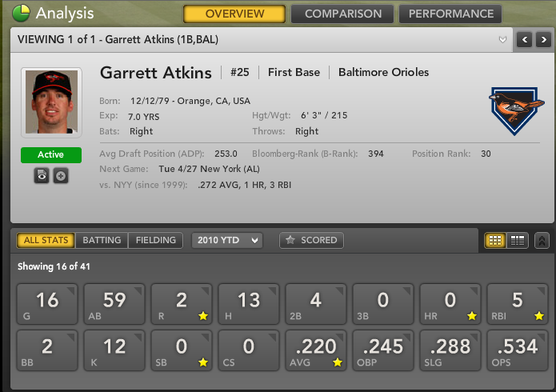Click the add player plus icon
This screenshot has height=392, width=556.
coord(61,175)
